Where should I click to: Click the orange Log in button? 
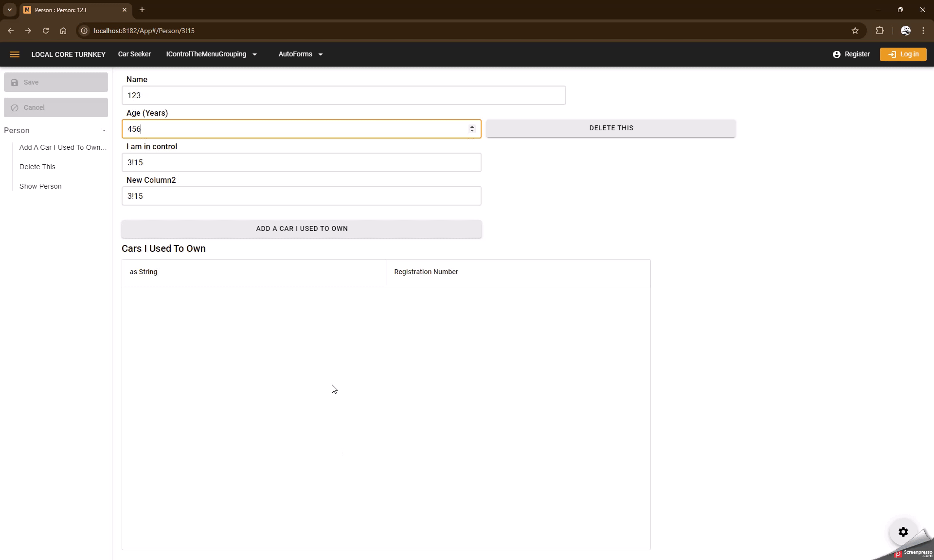coord(903,54)
